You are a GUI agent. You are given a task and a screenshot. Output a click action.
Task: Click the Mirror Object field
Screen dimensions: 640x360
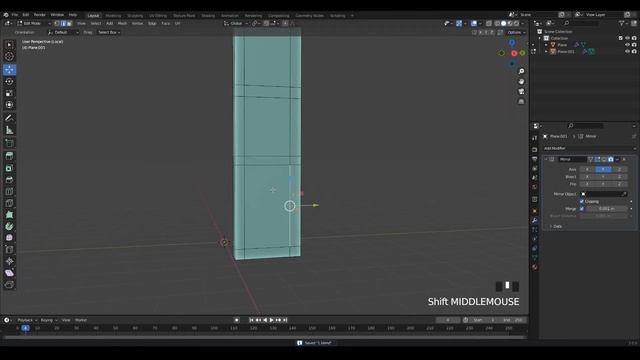(603, 194)
